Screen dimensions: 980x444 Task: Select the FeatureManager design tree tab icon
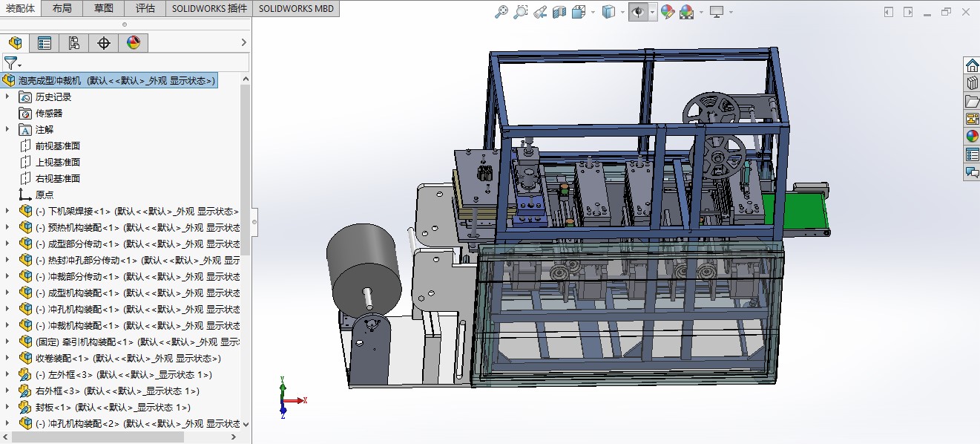15,43
